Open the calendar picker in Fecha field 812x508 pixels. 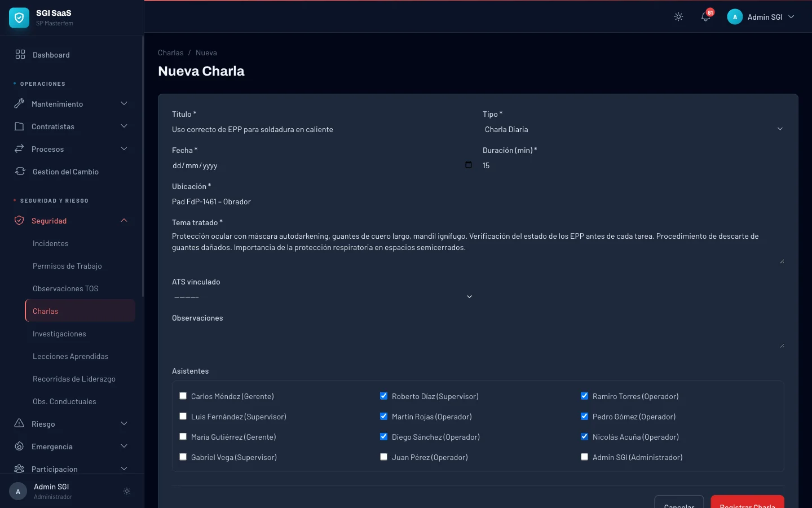point(468,165)
